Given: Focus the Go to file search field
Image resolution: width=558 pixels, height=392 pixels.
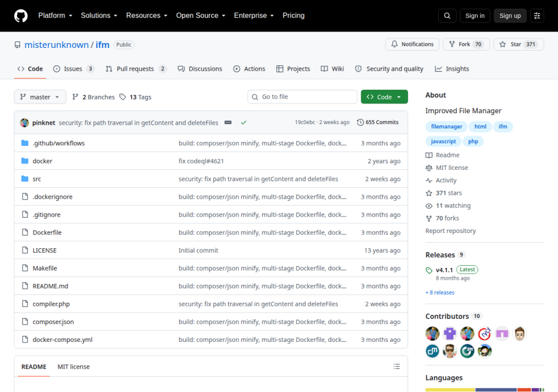Looking at the screenshot, I should (x=302, y=97).
